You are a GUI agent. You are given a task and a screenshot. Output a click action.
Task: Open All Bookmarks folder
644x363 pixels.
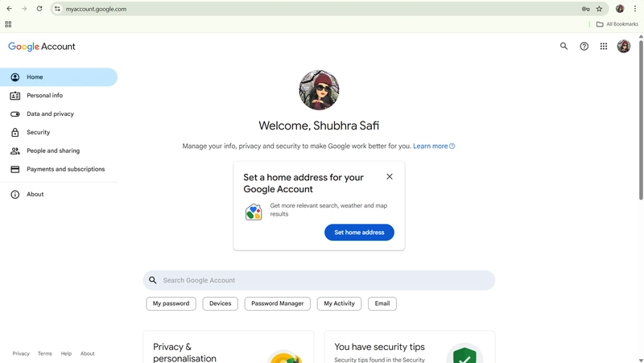coord(617,24)
